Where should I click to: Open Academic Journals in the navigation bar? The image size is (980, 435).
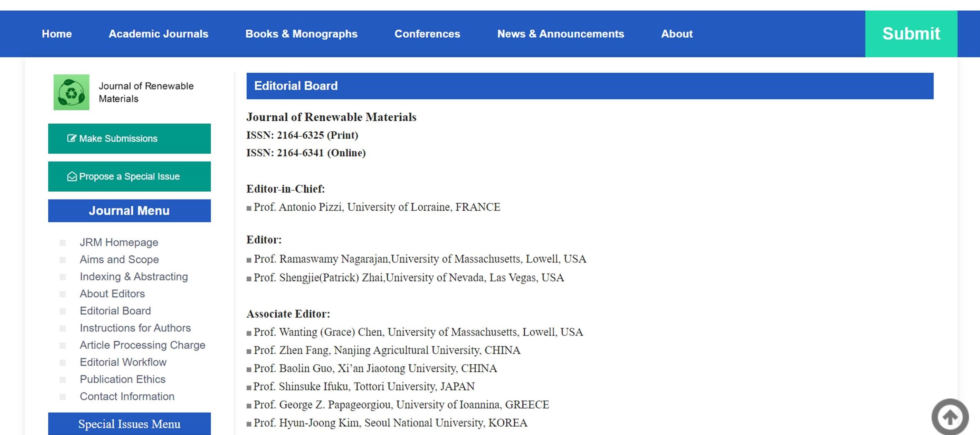click(x=159, y=34)
